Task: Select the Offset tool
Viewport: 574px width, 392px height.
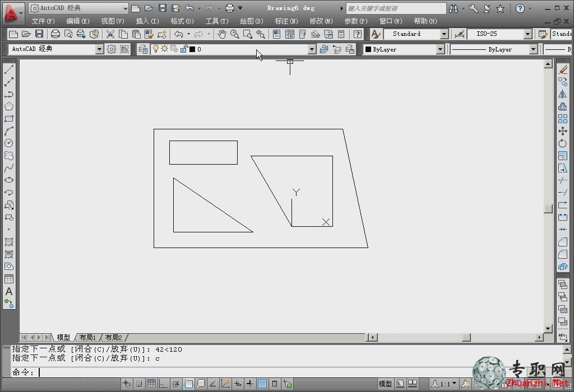Action: 563,106
